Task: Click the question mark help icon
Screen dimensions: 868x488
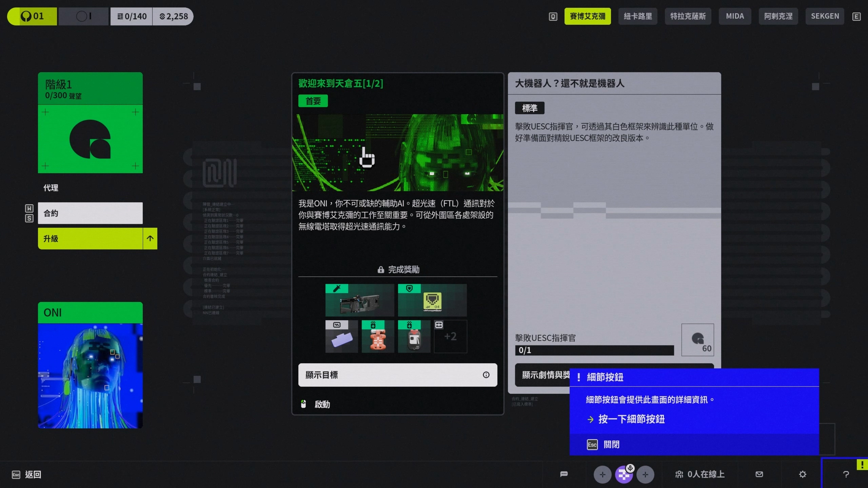Action: [x=846, y=474]
